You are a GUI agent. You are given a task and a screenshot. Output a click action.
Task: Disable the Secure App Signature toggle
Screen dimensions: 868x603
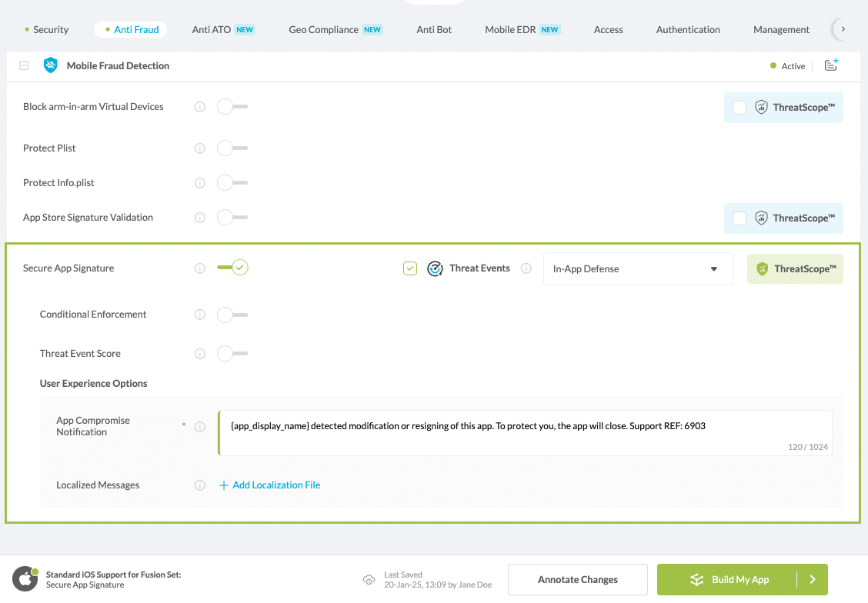(232, 268)
